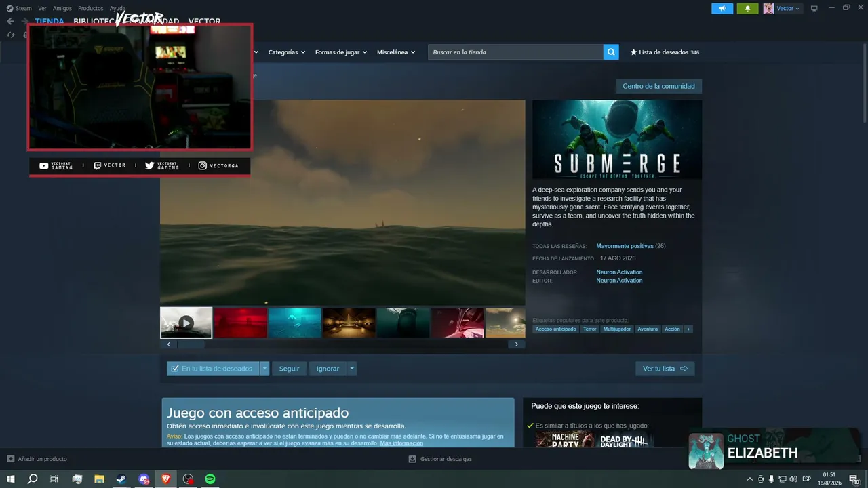Open the Vector account dropdown
868x488 pixels.
(x=788, y=8)
